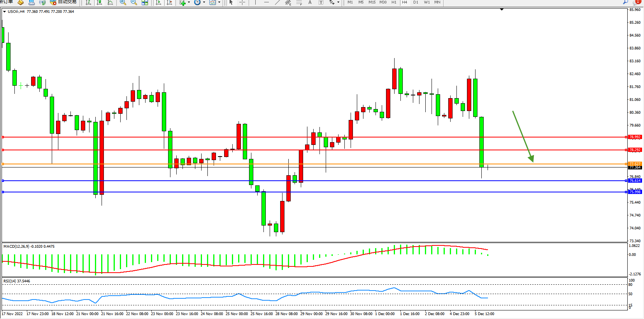
Task: Pick the horizontal line drawing tool
Action: (x=267, y=2)
